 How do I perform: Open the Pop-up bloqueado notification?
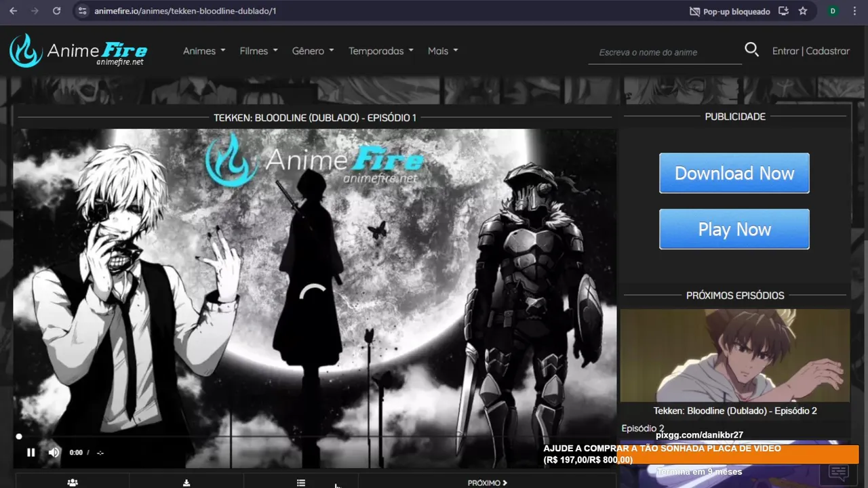click(730, 12)
